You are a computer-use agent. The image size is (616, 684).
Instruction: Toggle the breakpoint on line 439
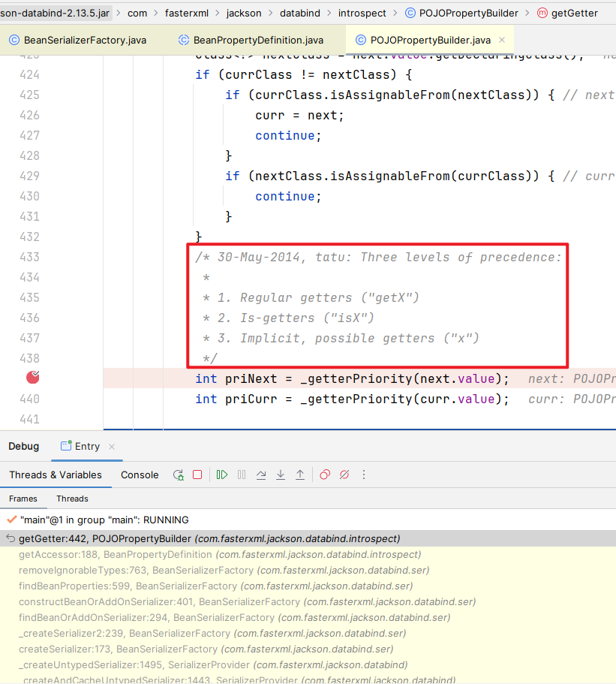33,378
